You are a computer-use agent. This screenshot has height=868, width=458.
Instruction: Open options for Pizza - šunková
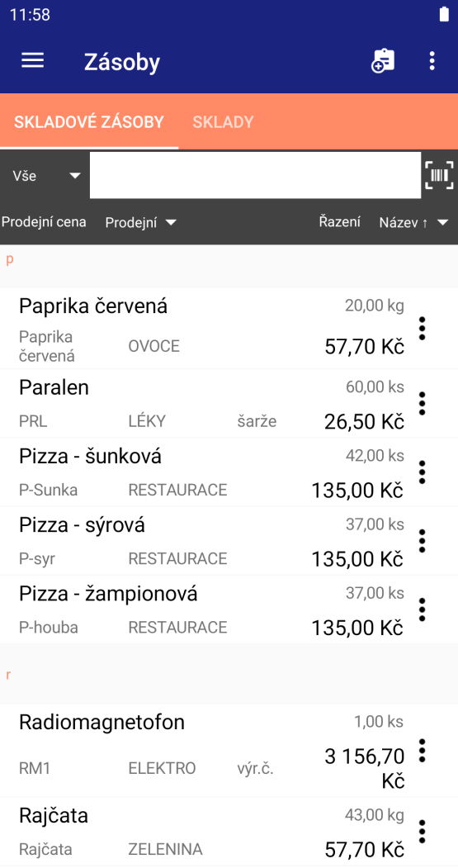422,472
